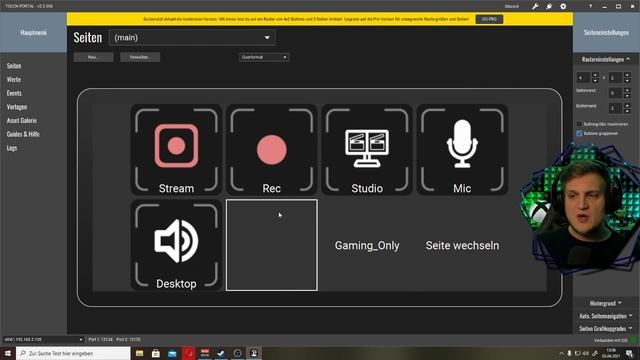Open Logs in sidebar

tap(12, 148)
